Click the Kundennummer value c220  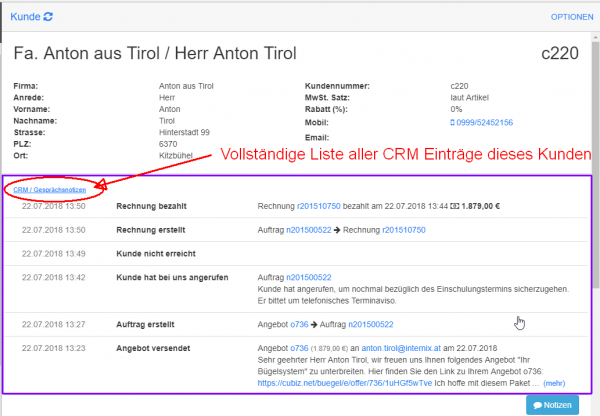pos(459,86)
